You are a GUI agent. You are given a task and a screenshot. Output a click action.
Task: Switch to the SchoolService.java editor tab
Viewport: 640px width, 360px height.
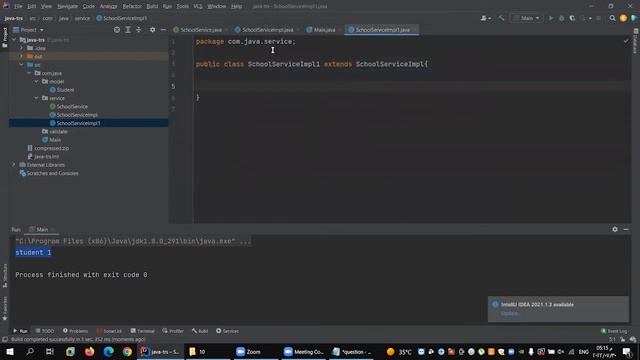pyautogui.click(x=200, y=30)
